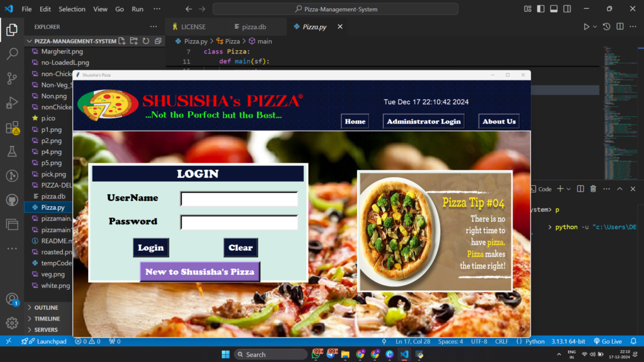Toggle the secondary side bar
The image size is (644, 362).
coord(567,9)
